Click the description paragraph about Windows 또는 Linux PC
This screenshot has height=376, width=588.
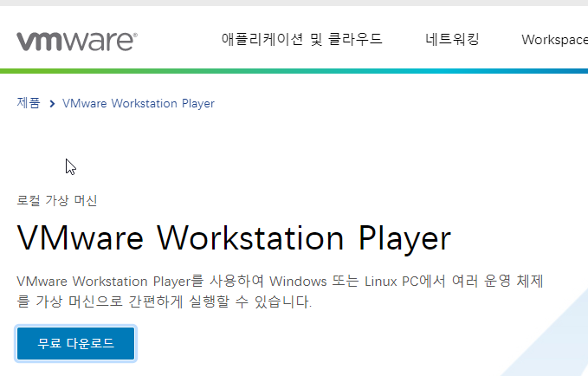pyautogui.click(x=280, y=291)
